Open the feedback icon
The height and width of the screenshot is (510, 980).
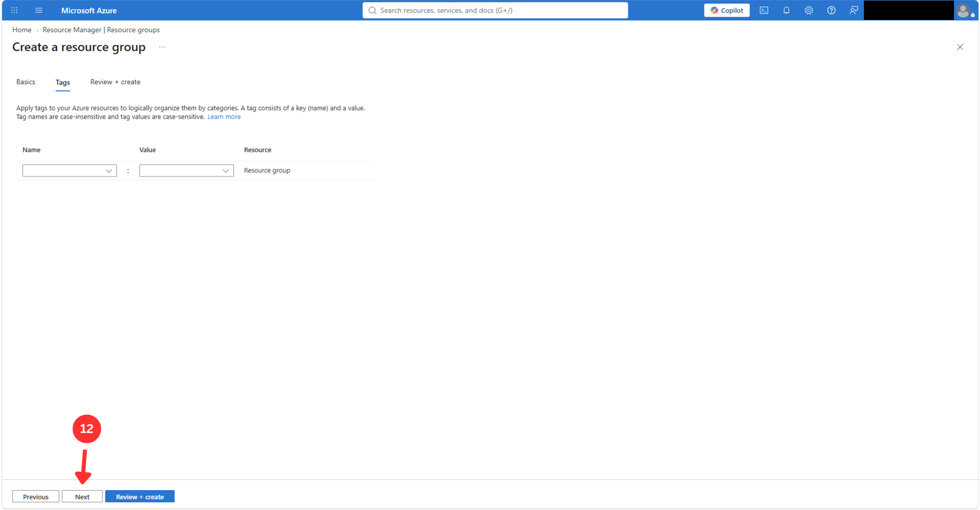pos(854,10)
